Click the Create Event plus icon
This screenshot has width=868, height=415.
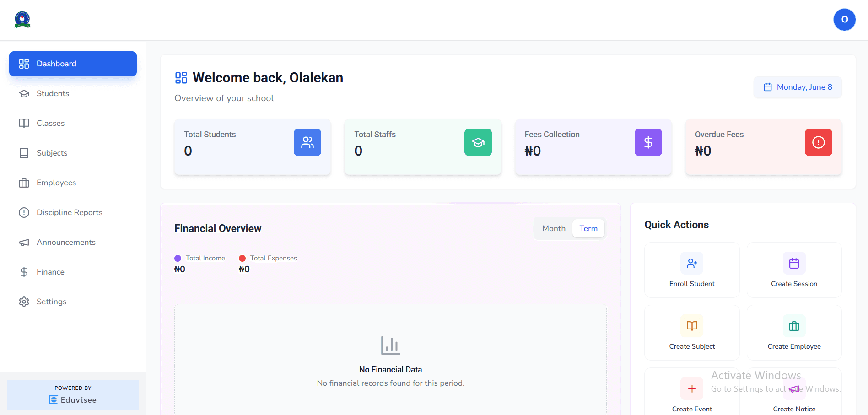(692, 388)
